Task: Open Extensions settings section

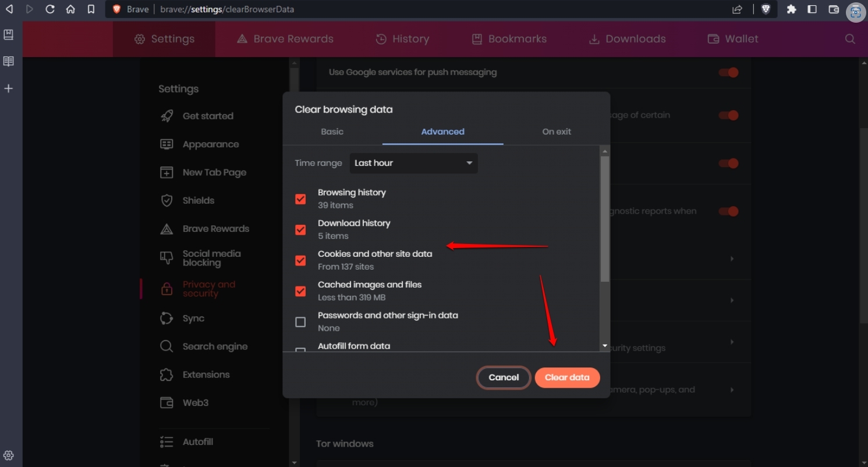Action: tap(206, 374)
